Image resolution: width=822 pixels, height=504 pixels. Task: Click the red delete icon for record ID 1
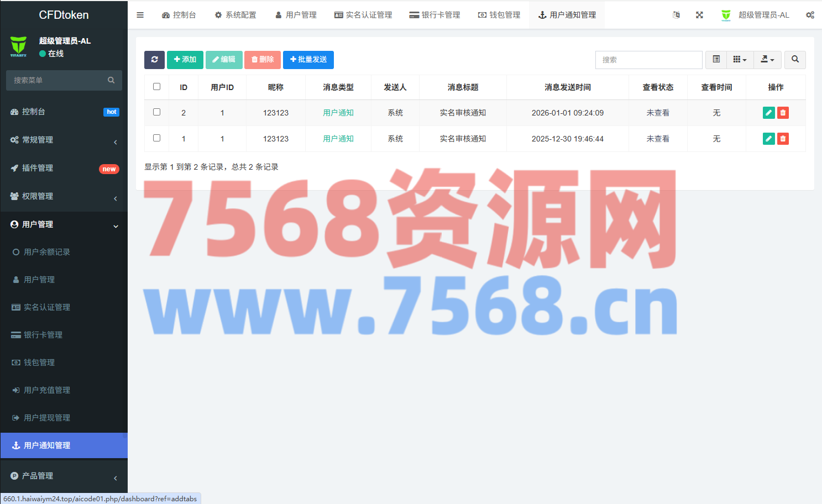click(783, 139)
